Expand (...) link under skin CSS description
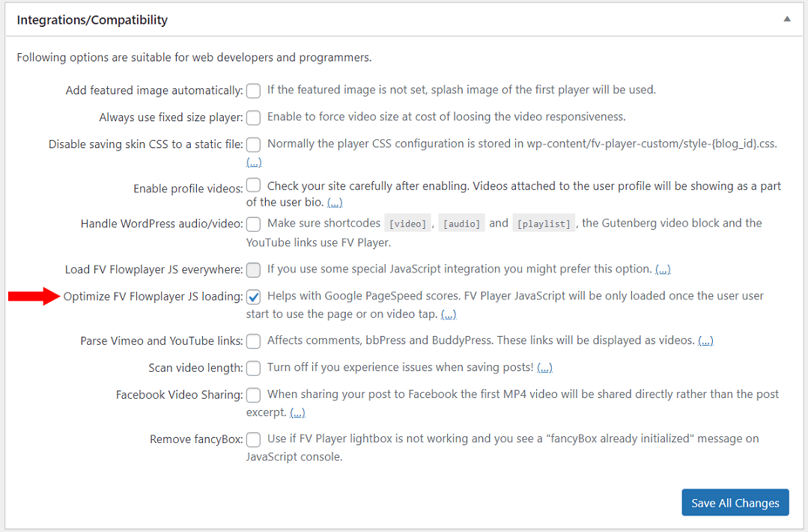This screenshot has height=532, width=808. (x=254, y=162)
